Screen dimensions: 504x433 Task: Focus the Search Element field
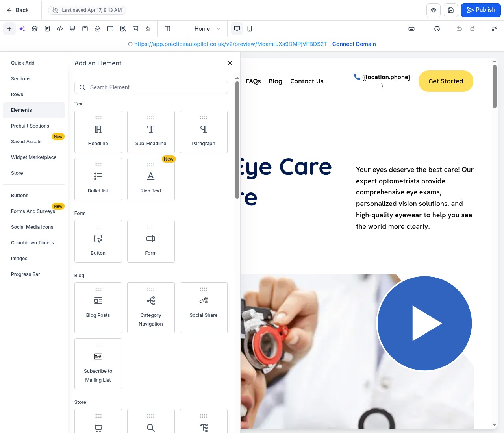click(151, 87)
